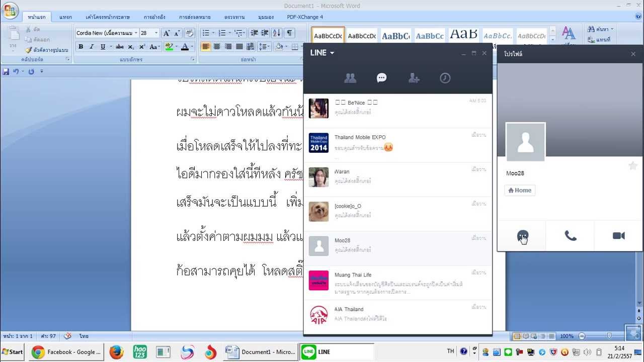Screen dimensions: 644x362
Task: Select Align Text Left
Action: click(x=206, y=47)
